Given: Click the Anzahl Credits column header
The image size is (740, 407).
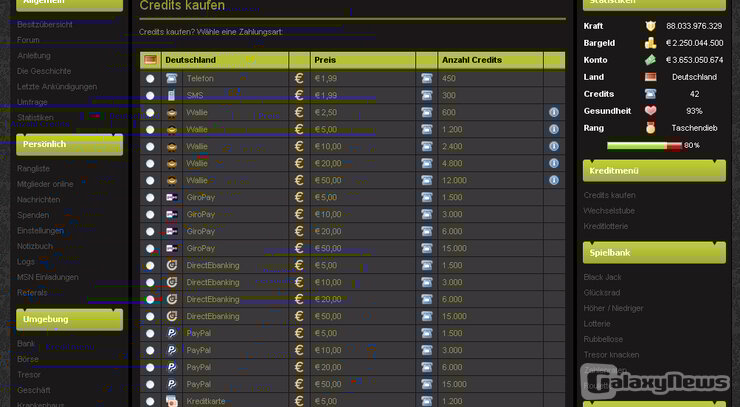Looking at the screenshot, I should [490, 60].
